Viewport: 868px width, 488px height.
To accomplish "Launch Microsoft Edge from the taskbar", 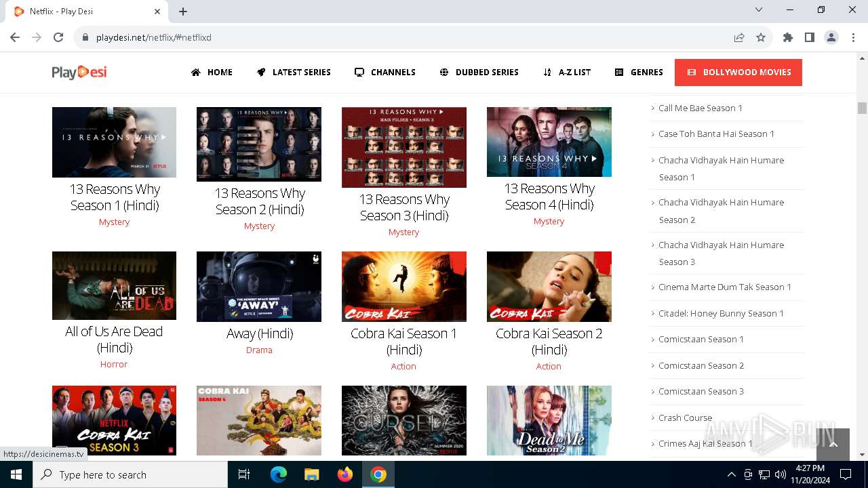I will [279, 474].
